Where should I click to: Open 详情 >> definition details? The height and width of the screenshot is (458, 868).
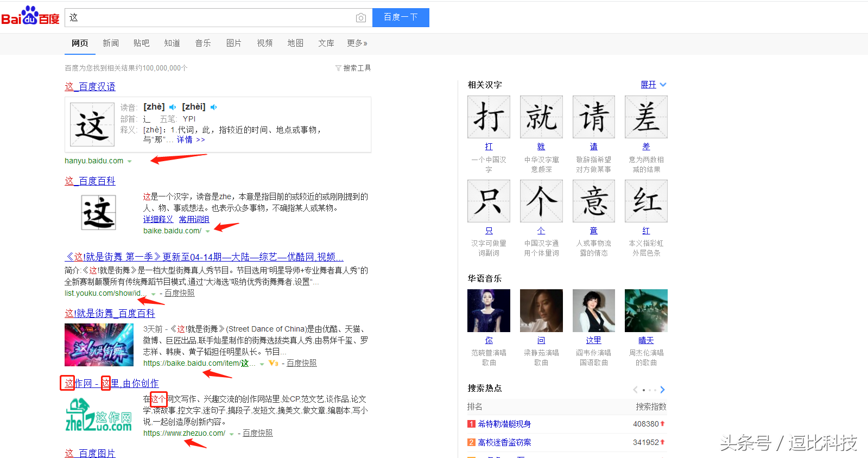pyautogui.click(x=191, y=140)
